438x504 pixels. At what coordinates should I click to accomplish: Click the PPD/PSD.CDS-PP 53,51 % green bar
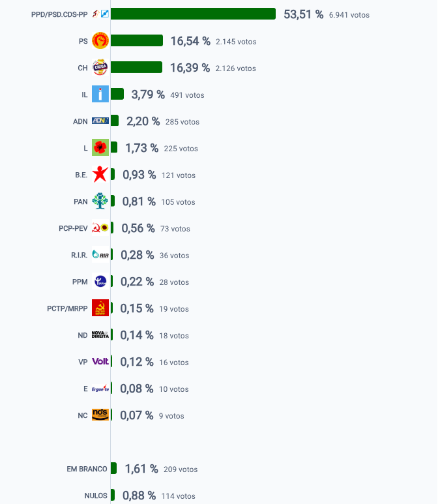(x=193, y=14)
